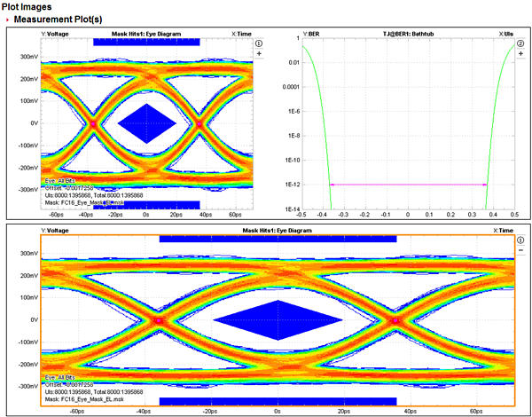The width and height of the screenshot is (532, 417).
Task: Click the large blue diamond mask in bottom plot
Action: 278,319
